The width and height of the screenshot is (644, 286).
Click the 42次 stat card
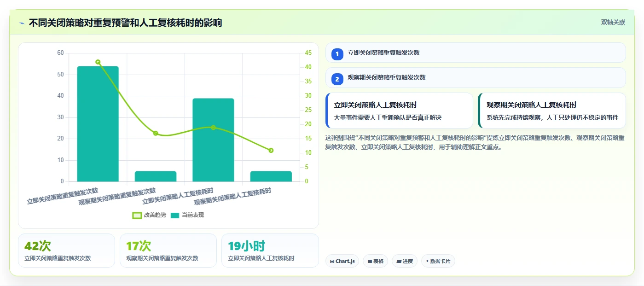click(66, 251)
